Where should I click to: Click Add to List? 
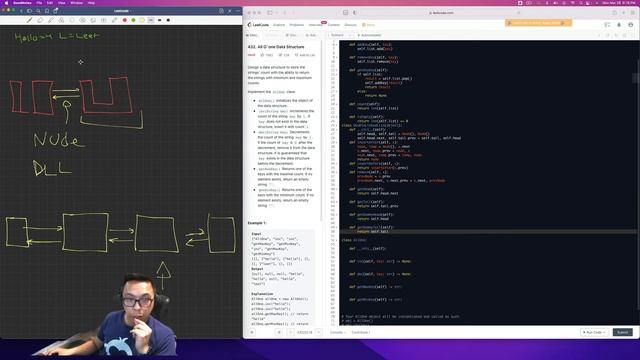click(x=305, y=55)
